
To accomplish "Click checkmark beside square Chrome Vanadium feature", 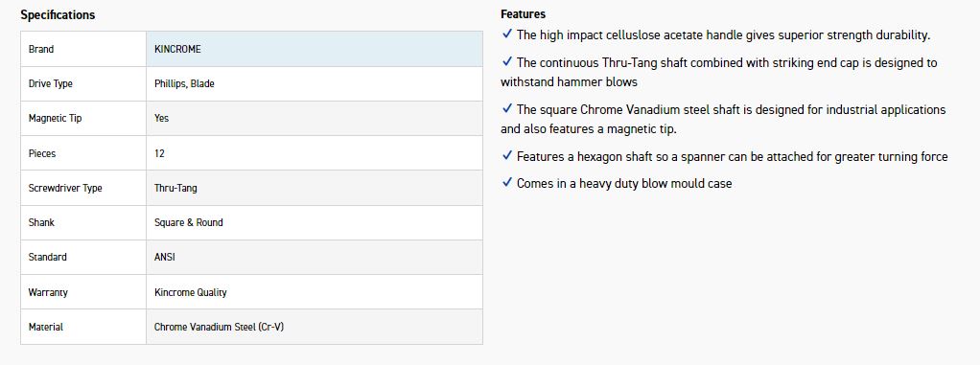I will (x=507, y=109).
